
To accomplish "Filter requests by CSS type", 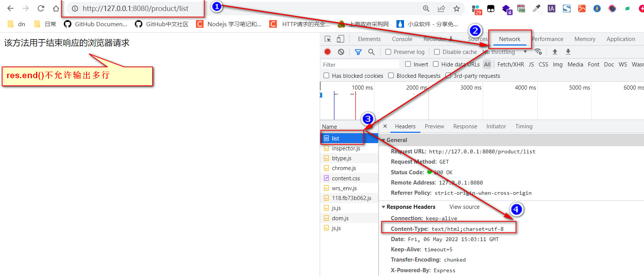I will [543, 64].
